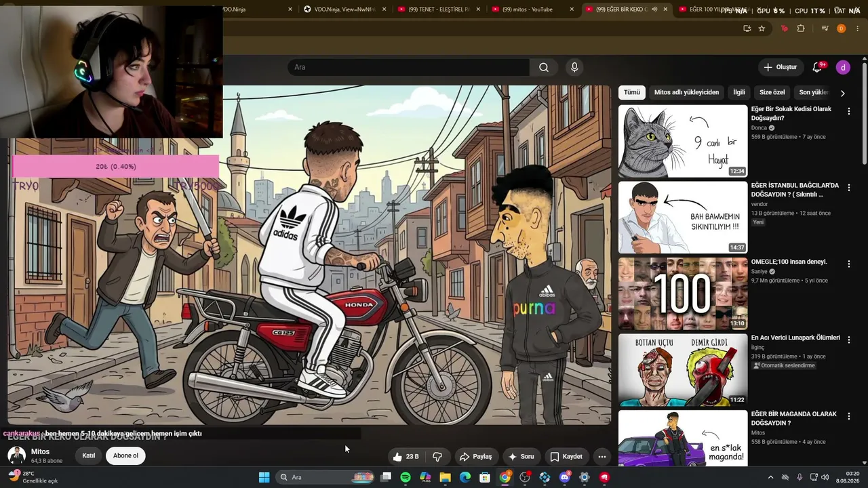The width and height of the screenshot is (868, 488).
Task: Open more actions menu below the video
Action: point(601,457)
